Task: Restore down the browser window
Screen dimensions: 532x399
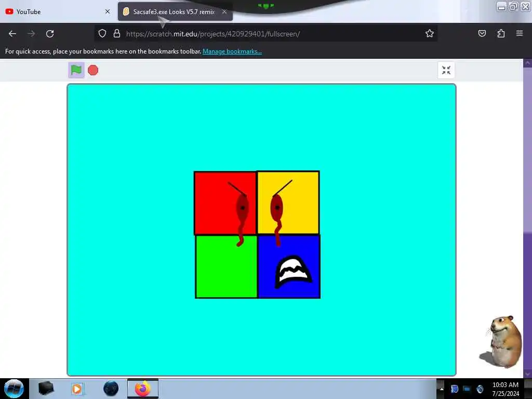Action: pyautogui.click(x=513, y=6)
